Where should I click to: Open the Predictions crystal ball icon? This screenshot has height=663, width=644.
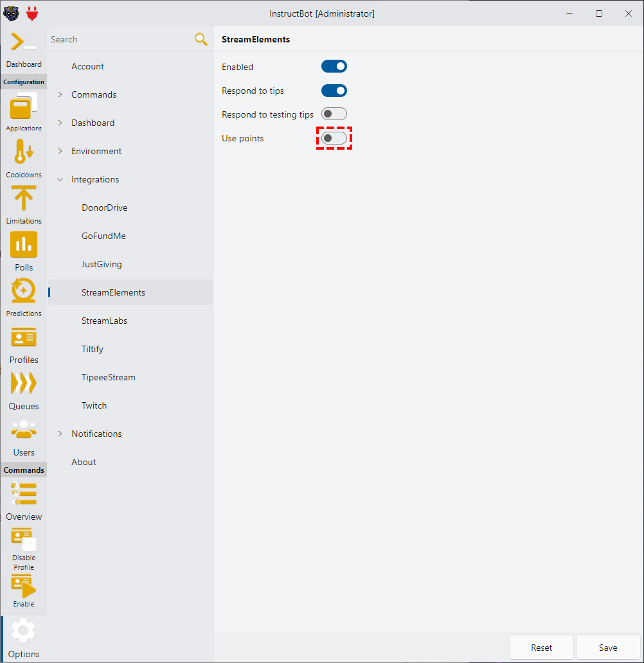click(23, 290)
